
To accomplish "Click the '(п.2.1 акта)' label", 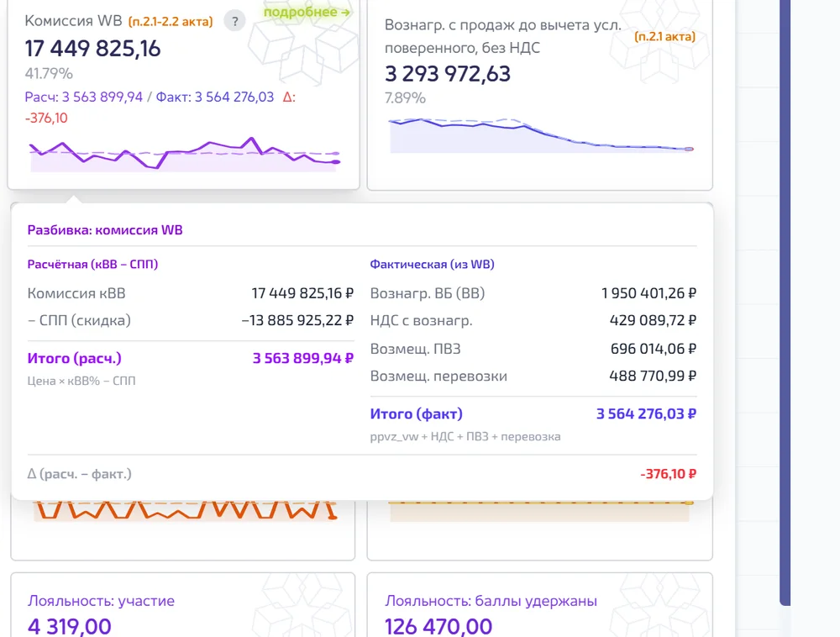I will point(664,36).
